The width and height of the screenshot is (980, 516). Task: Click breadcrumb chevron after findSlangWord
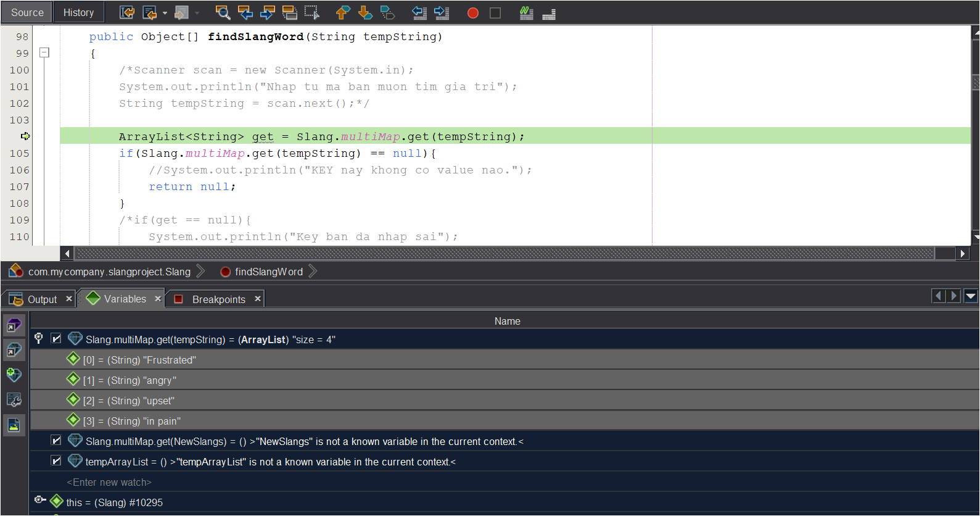(313, 271)
